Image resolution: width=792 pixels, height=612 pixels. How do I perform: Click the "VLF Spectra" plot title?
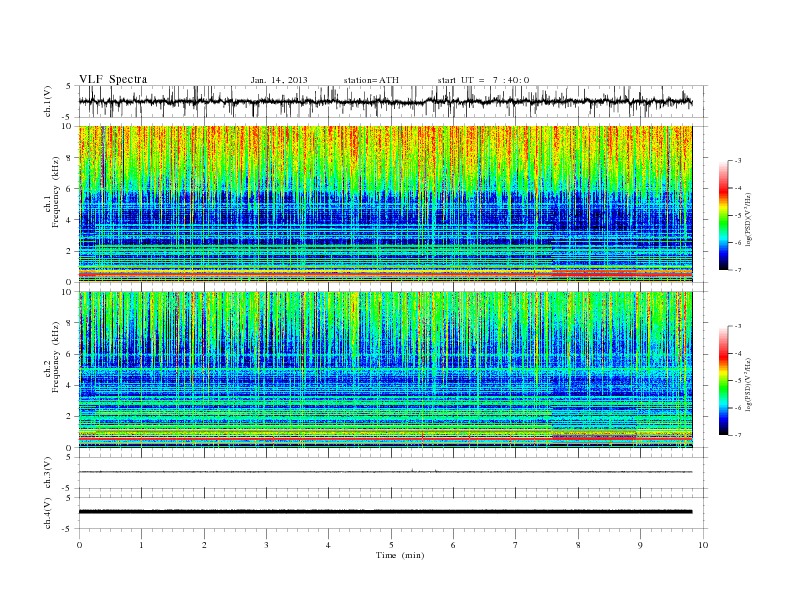[x=113, y=79]
